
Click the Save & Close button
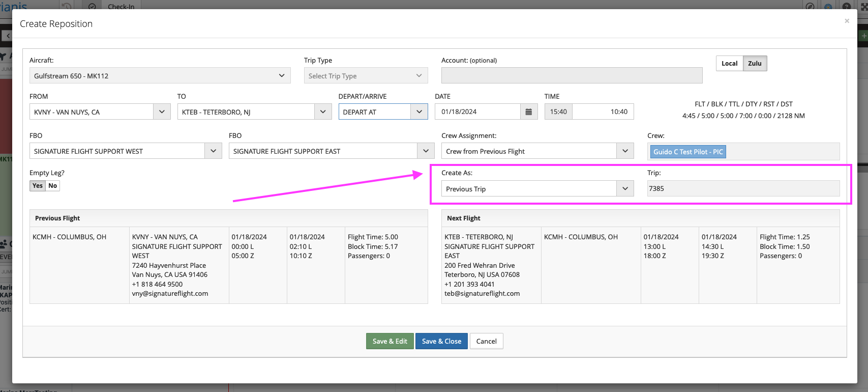pyautogui.click(x=441, y=341)
